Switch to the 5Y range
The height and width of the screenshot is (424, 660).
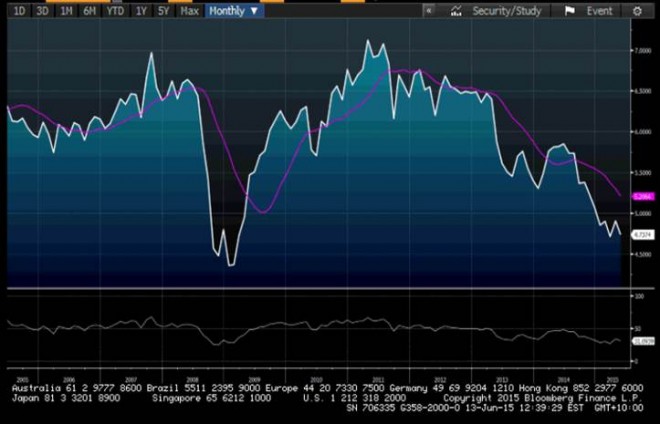[163, 11]
